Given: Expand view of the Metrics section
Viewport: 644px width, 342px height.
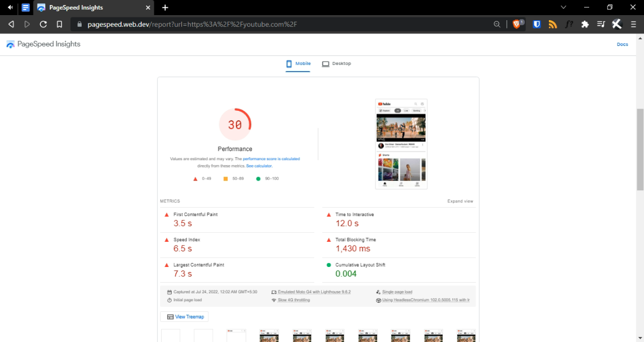Looking at the screenshot, I should point(460,201).
